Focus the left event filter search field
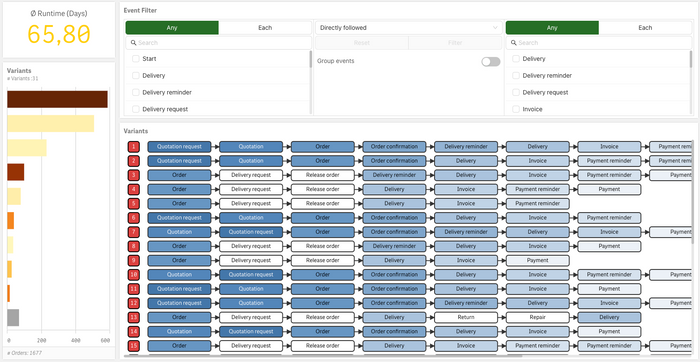This screenshot has width=700, height=362. point(218,43)
